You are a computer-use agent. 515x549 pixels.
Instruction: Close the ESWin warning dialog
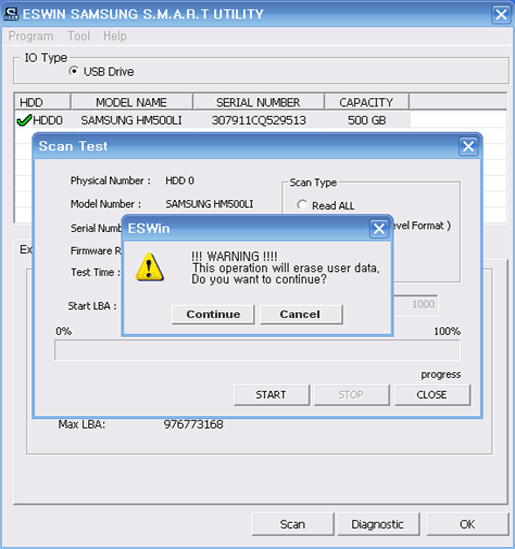(379, 229)
